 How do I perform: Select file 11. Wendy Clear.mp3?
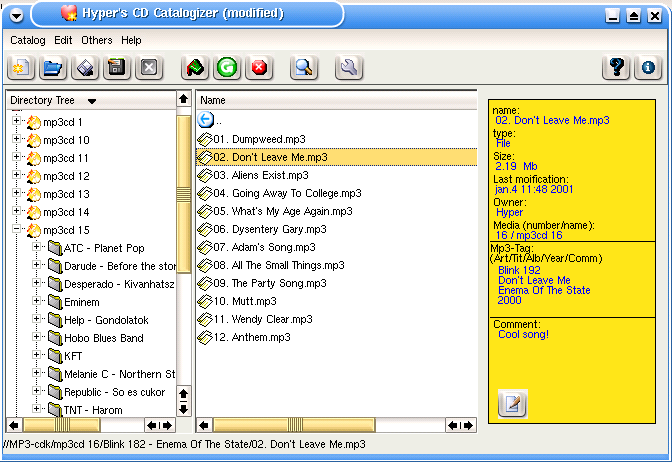coord(263,319)
